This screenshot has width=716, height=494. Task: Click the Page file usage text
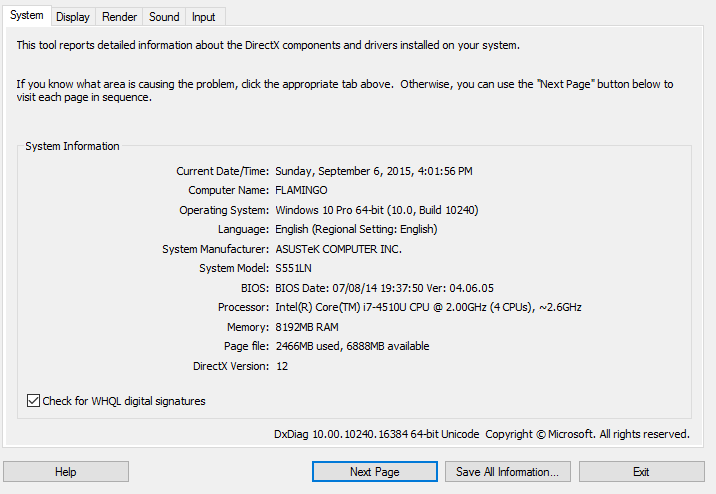(x=352, y=347)
